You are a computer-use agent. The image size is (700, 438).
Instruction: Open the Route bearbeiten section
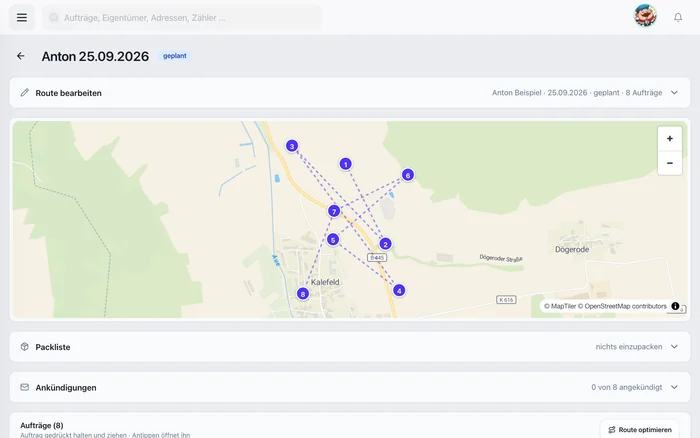pyautogui.click(x=350, y=92)
